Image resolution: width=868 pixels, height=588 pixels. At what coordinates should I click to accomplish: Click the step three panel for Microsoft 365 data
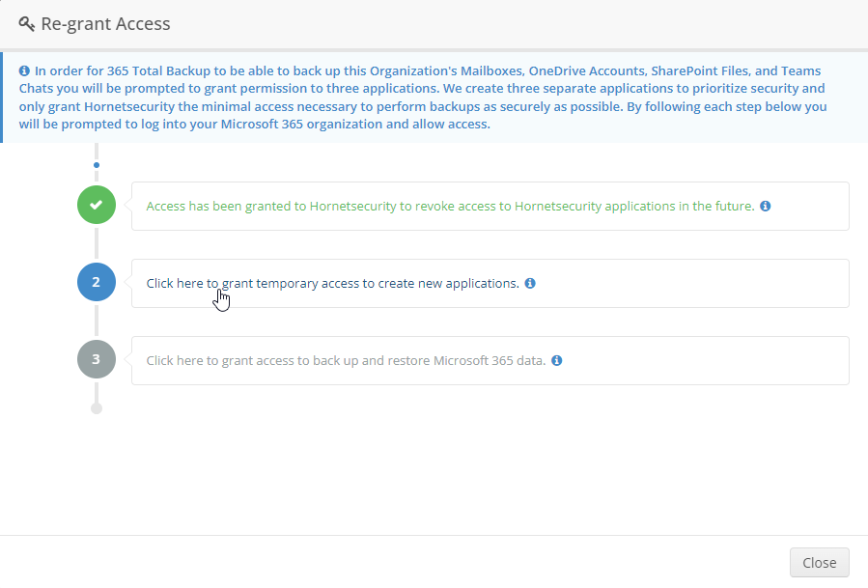tap(676, 359)
